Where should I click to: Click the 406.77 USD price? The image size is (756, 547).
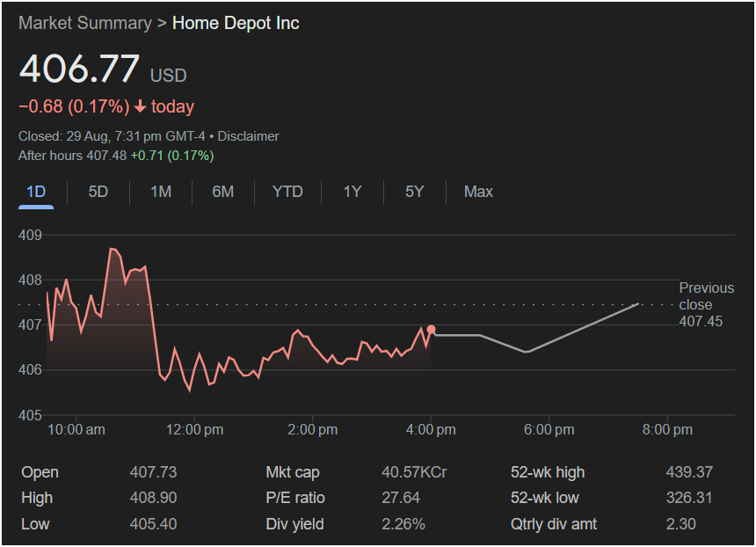pyautogui.click(x=79, y=69)
